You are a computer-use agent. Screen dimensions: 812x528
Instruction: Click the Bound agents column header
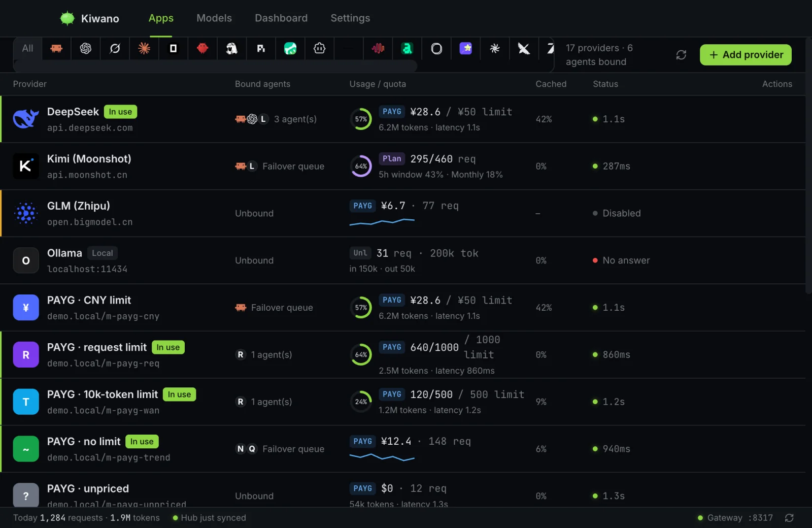pos(262,84)
